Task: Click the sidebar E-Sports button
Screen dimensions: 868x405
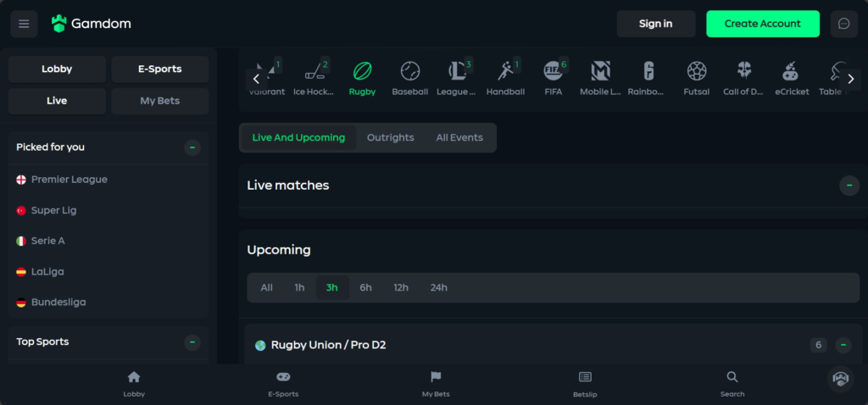Action: coord(160,69)
